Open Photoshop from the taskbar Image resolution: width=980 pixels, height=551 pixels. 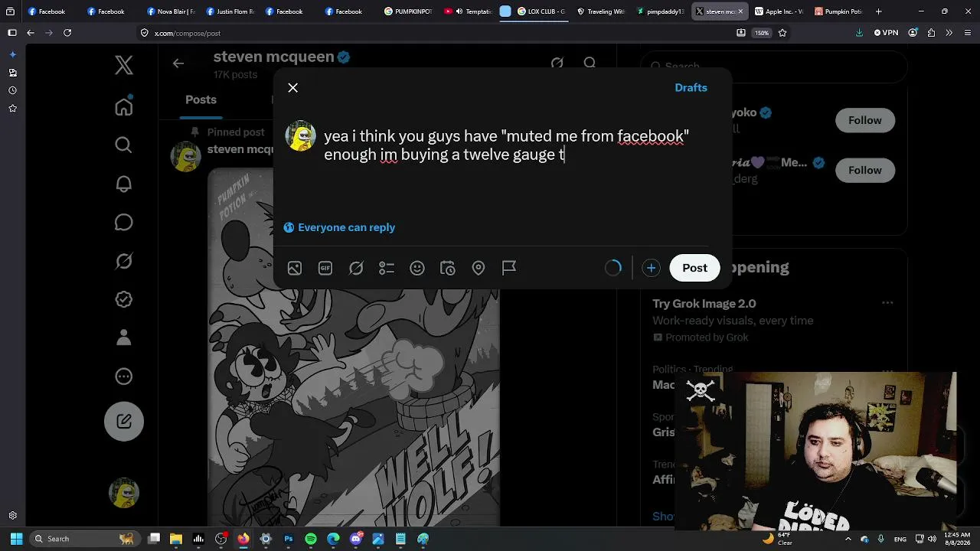coord(289,539)
